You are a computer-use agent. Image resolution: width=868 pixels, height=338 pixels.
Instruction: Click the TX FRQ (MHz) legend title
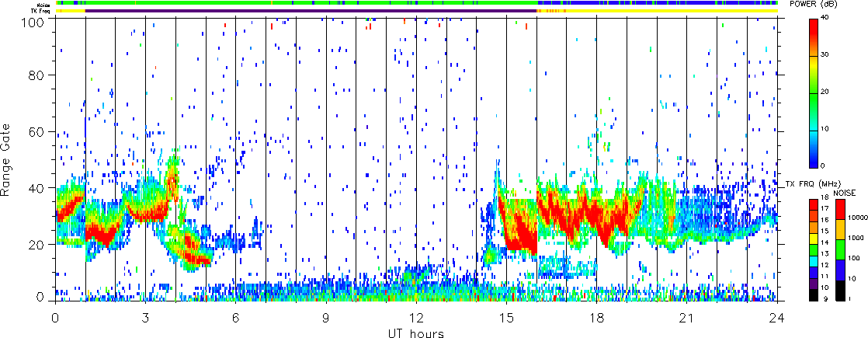813,184
